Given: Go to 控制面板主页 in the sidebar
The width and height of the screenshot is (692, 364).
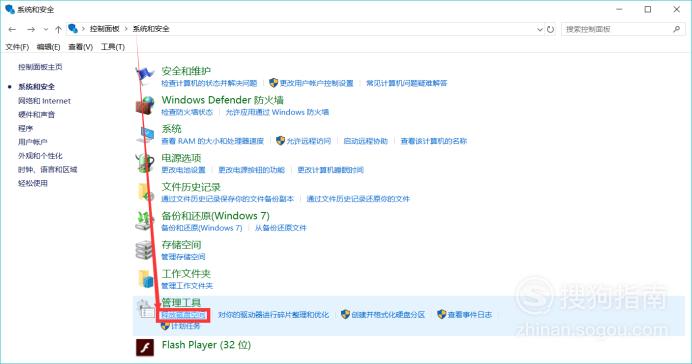Looking at the screenshot, I should tap(40, 67).
